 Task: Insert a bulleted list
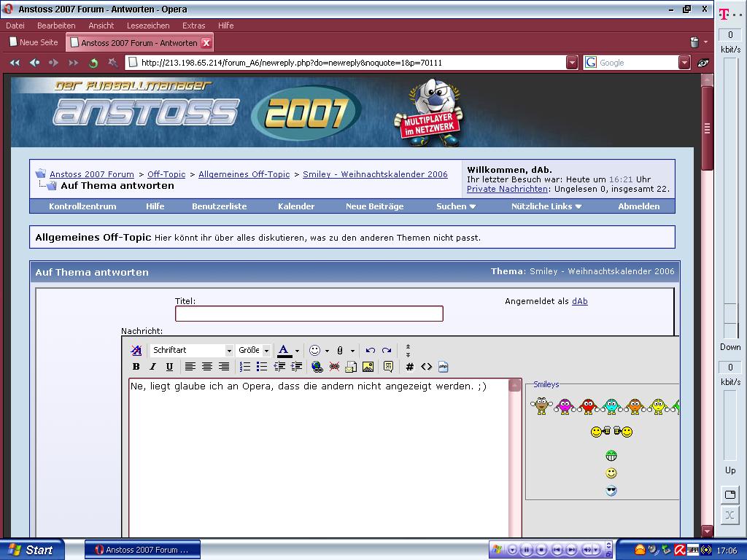coord(262,367)
